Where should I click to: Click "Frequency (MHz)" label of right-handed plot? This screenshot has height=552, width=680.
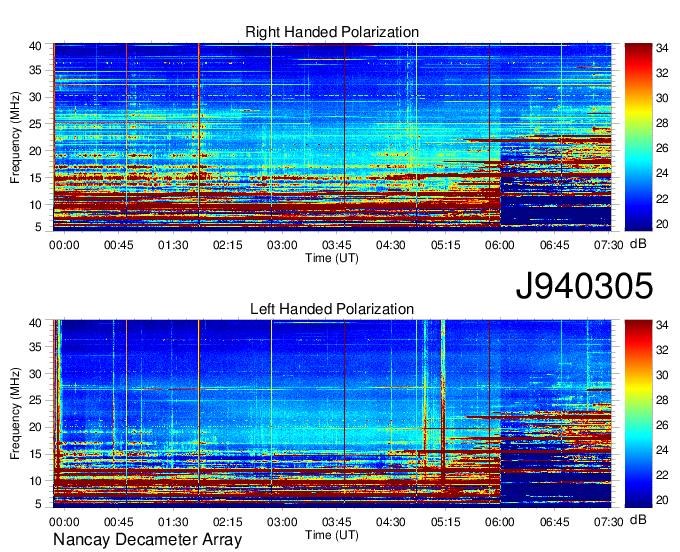[x=15, y=137]
